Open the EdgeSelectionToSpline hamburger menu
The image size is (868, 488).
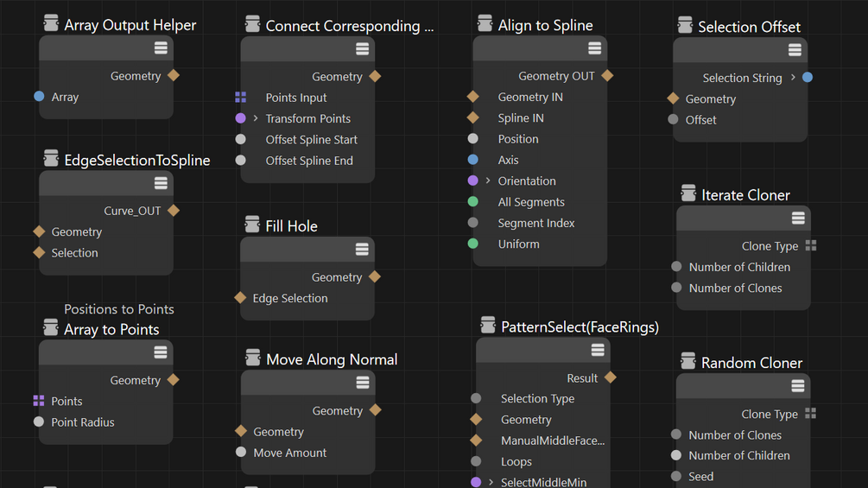[161, 182]
